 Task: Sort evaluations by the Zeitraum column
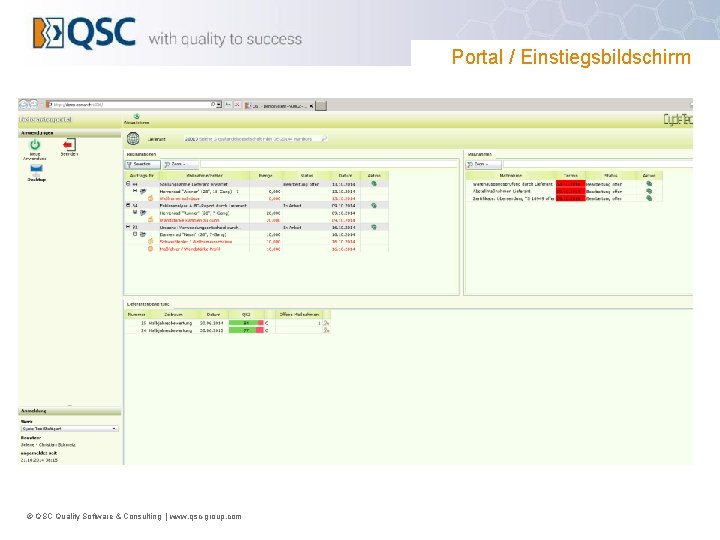[174, 315]
